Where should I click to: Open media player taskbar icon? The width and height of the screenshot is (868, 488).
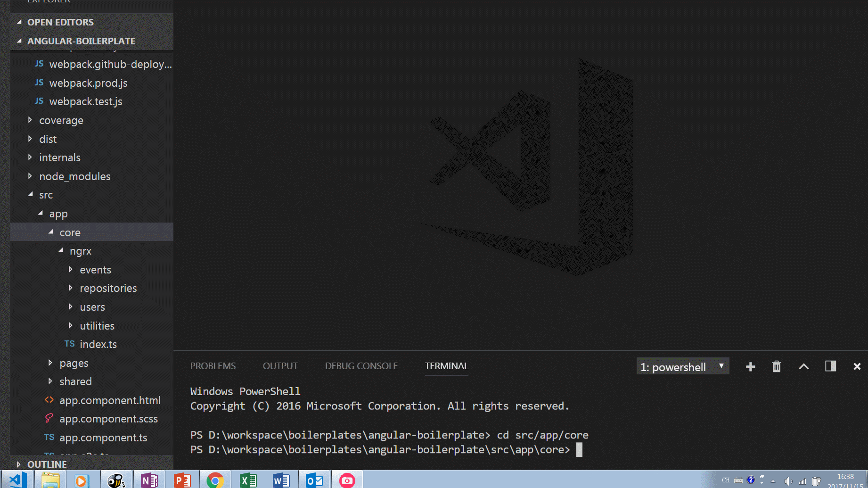[x=81, y=480]
